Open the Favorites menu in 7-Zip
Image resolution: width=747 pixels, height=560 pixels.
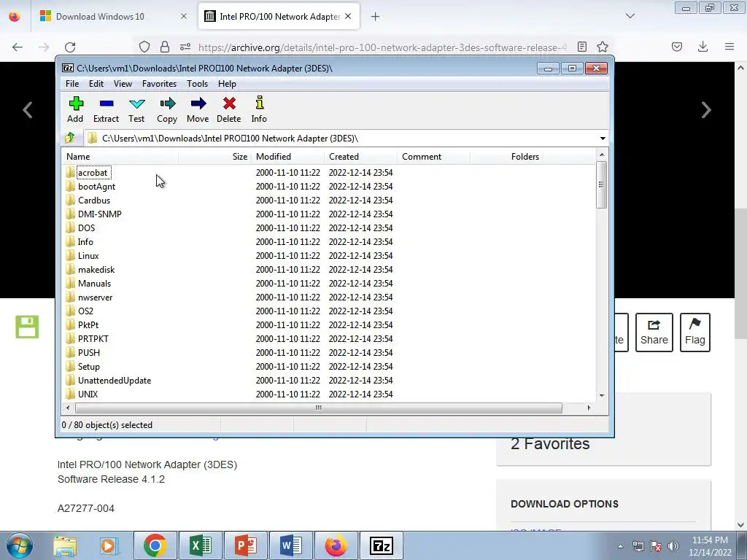tap(159, 84)
